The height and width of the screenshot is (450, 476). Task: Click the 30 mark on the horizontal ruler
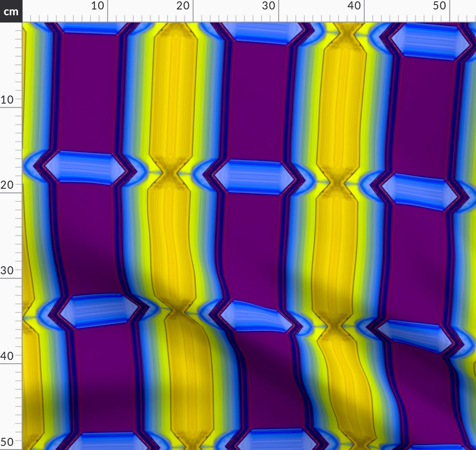point(268,6)
